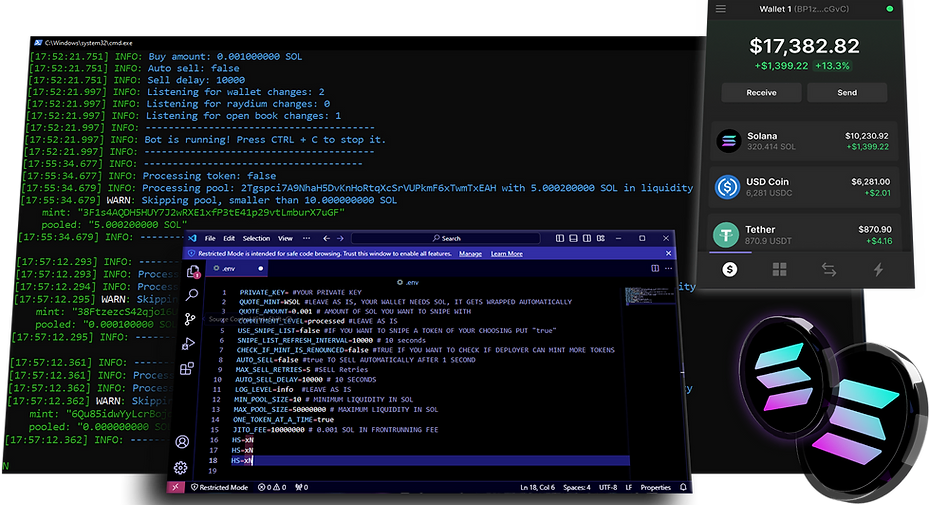Image resolution: width=929 pixels, height=505 pixels.
Task: Open the File menu in VS Code
Action: 210,238
